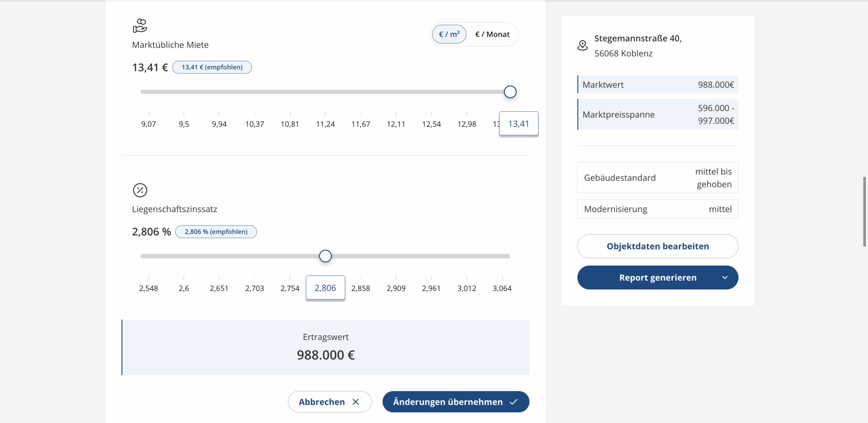
Task: Switch rent unit to € / m²
Action: point(449,34)
